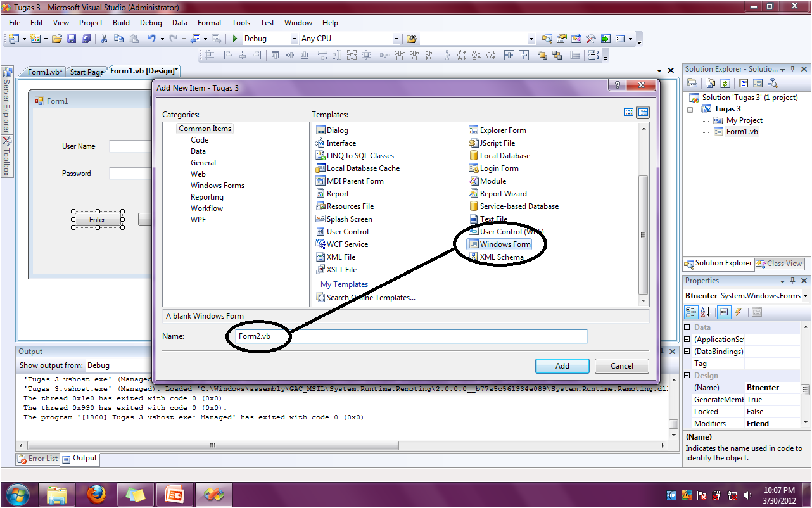Click the Save All toolbar icon

(86, 39)
